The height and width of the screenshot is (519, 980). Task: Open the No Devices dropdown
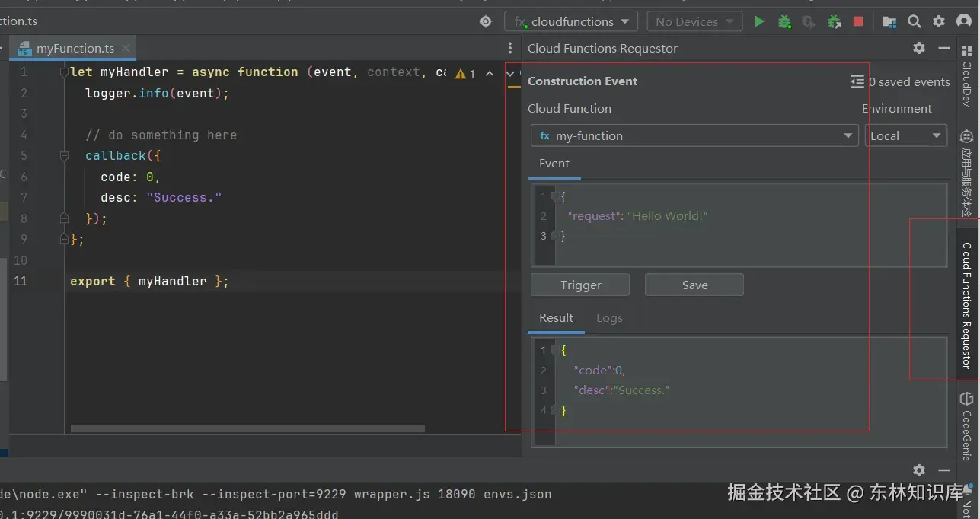[694, 22]
